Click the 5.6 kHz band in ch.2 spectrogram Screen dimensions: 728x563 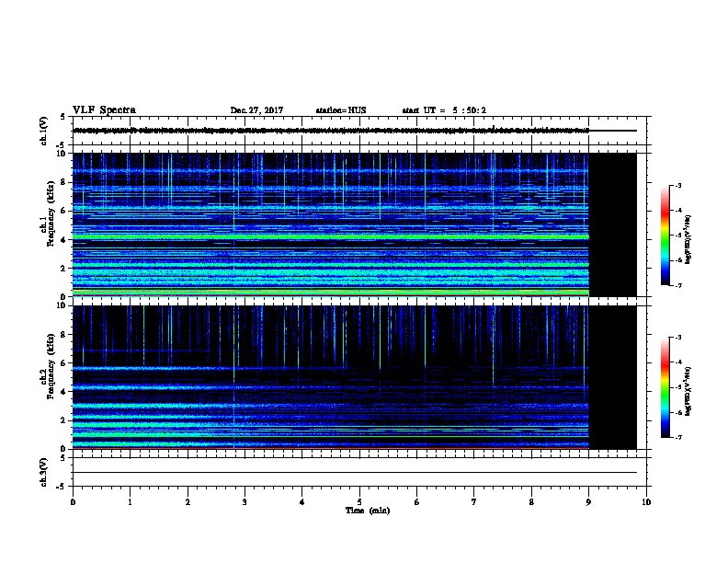(331, 368)
